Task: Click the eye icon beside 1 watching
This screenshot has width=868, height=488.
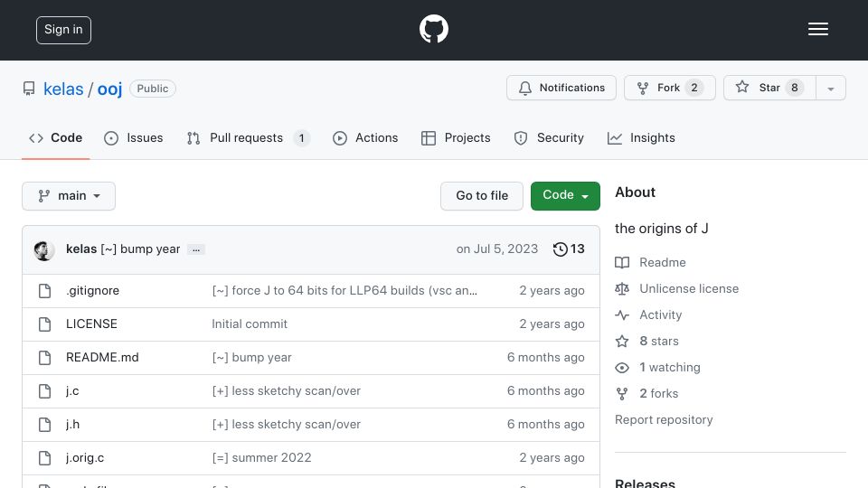Action: (x=622, y=368)
